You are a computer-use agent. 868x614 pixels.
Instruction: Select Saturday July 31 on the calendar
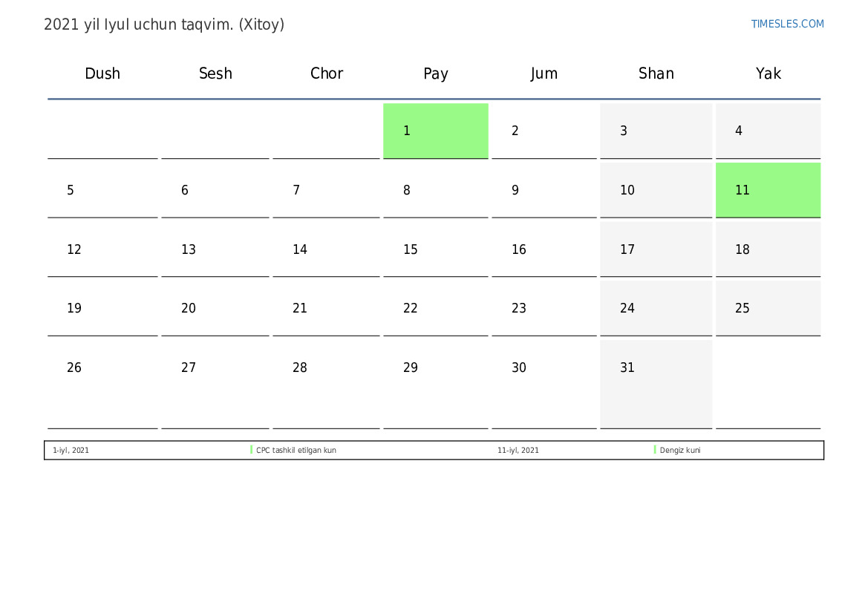coord(656,383)
